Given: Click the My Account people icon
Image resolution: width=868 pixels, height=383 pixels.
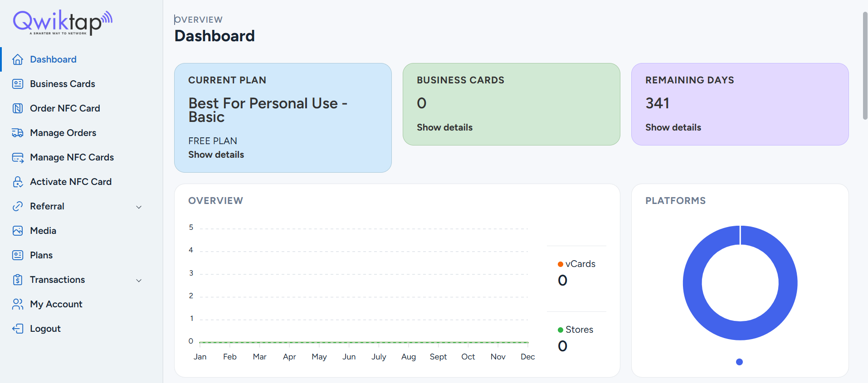Looking at the screenshot, I should [x=18, y=304].
